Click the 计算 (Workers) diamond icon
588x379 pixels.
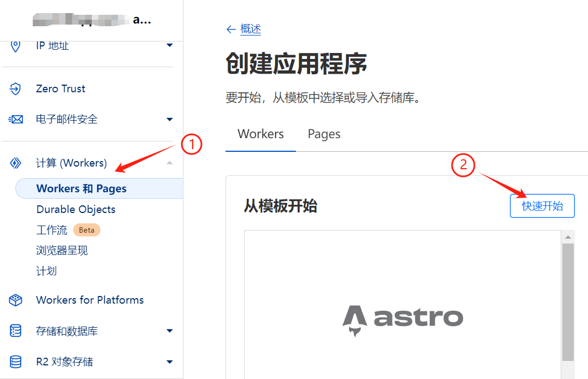pyautogui.click(x=16, y=163)
